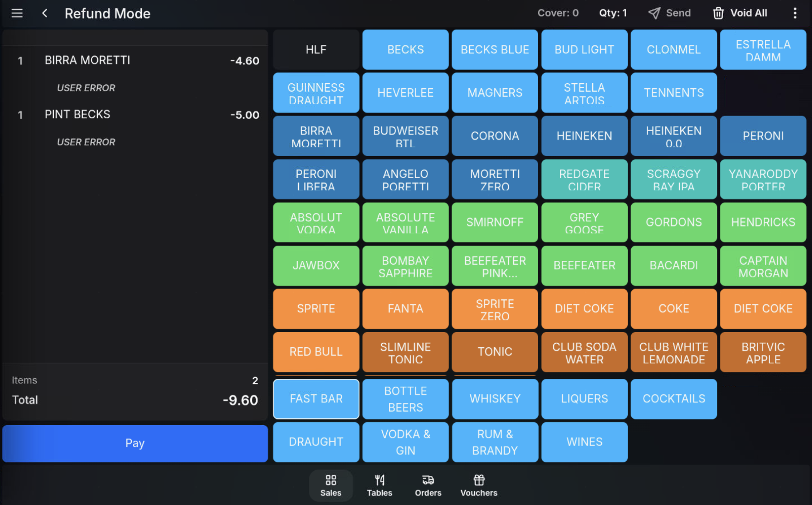812x505 pixels.
Task: Tap the HEINEKEN 0.0 tile
Action: [x=674, y=136]
